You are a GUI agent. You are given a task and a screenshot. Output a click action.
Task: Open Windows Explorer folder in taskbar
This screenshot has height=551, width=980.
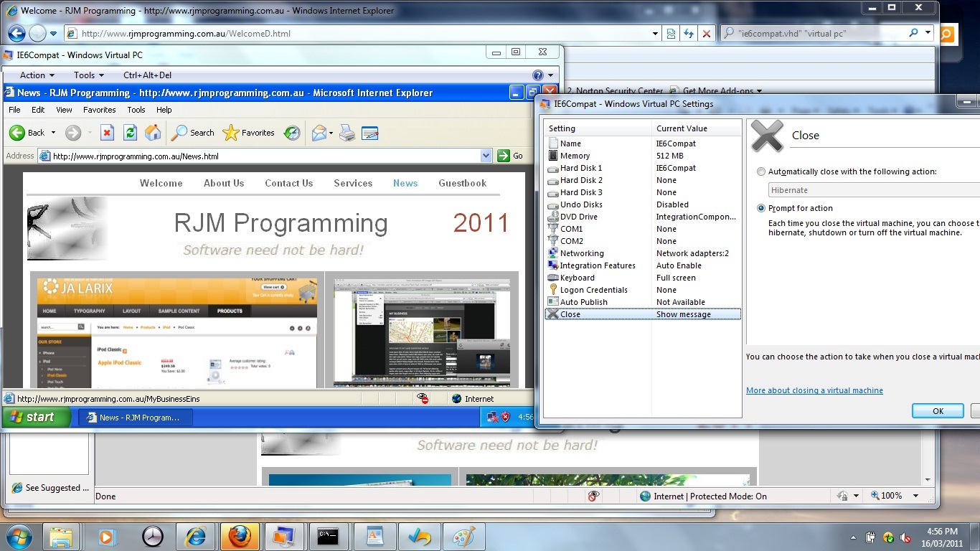point(61,536)
